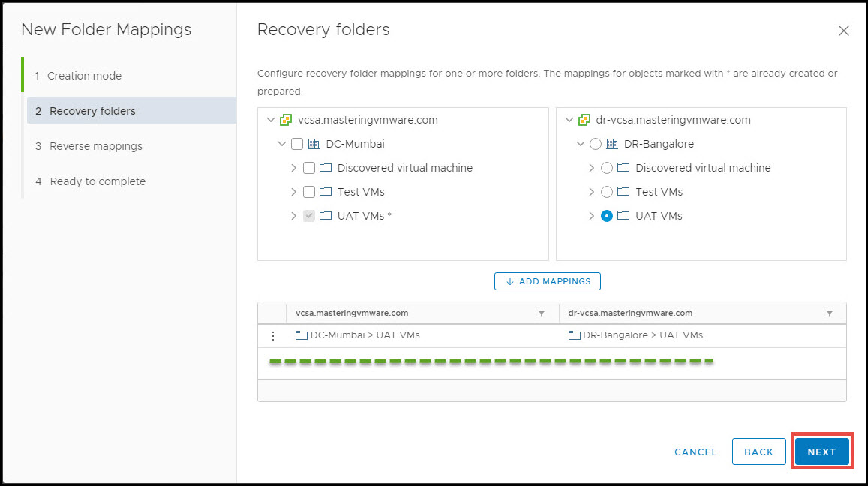Viewport: 868px width, 486px height.
Task: Click recovery 'Discovered virtual machine' label
Action: coord(703,168)
